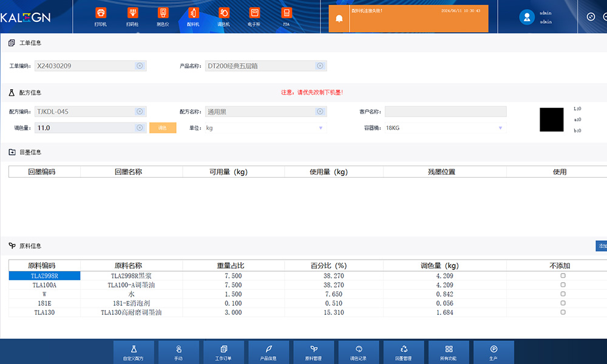Open 原料管理 material management
This screenshot has width=607, height=364.
click(314, 352)
